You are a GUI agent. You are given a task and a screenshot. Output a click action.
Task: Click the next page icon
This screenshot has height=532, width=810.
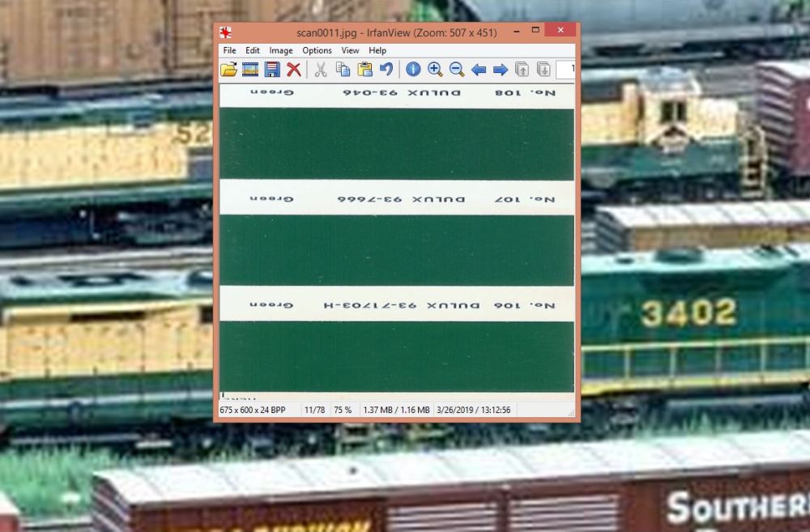544,69
